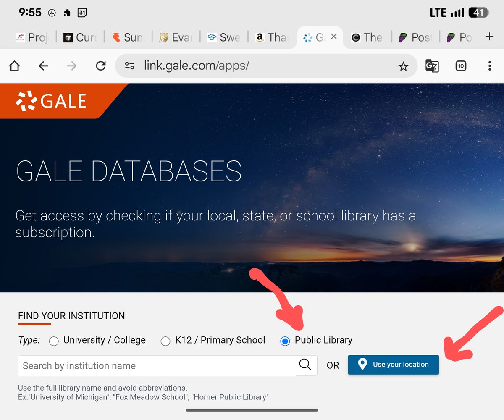This screenshot has width=504, height=420.
Task: Select the Public Library radio option
Action: coord(285,341)
